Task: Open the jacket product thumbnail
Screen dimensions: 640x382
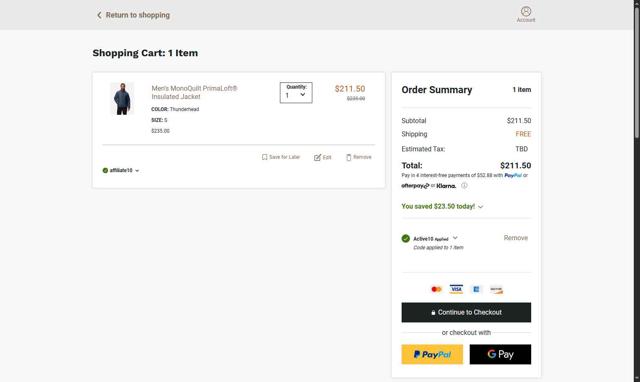Action: (122, 98)
